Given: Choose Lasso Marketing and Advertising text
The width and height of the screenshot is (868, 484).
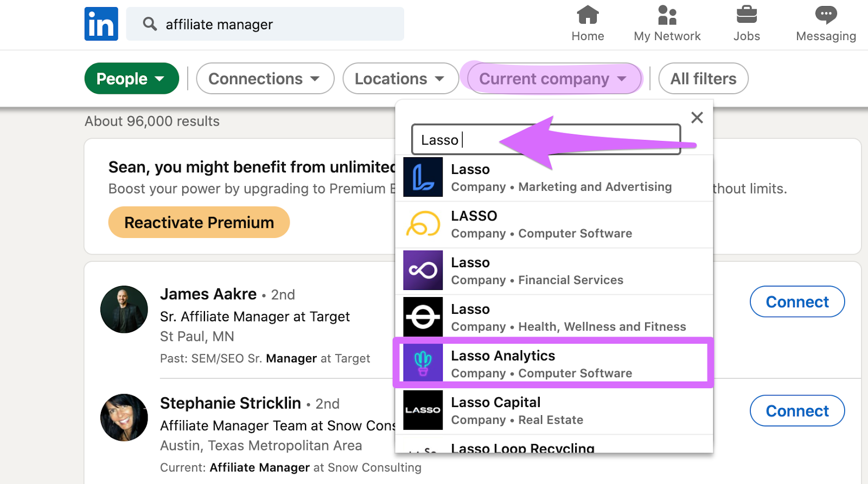Looking at the screenshot, I should (x=561, y=178).
